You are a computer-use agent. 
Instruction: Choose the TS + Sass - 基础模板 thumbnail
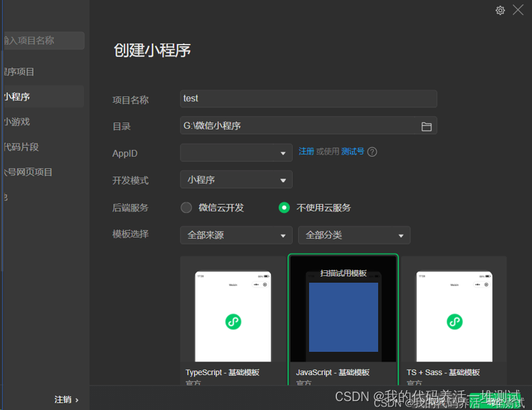tap(454, 317)
